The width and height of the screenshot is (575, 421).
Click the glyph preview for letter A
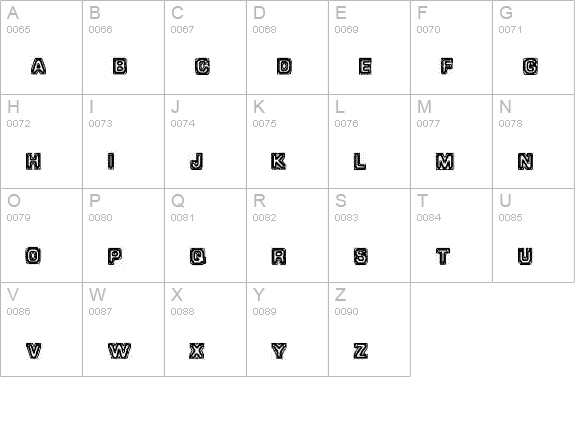tap(38, 66)
